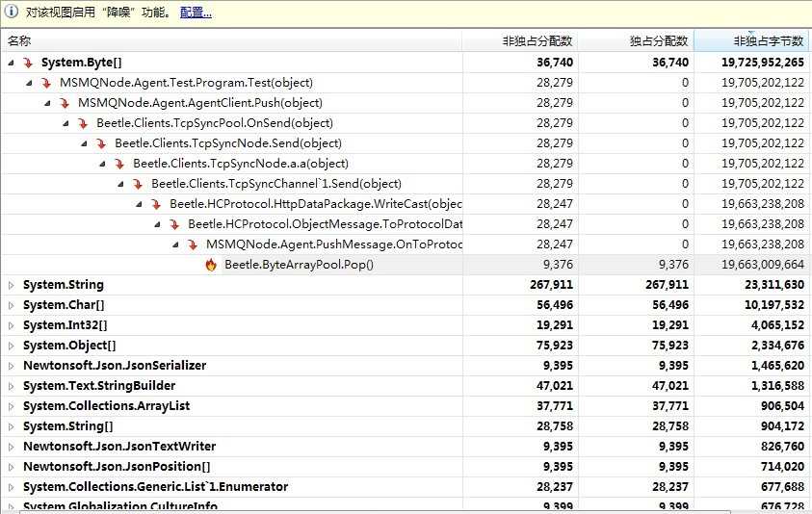Collapse the Beetle.Clients.TcpSyncPool.OnSend(object) node
Screen dimensions: 812x514
point(65,123)
